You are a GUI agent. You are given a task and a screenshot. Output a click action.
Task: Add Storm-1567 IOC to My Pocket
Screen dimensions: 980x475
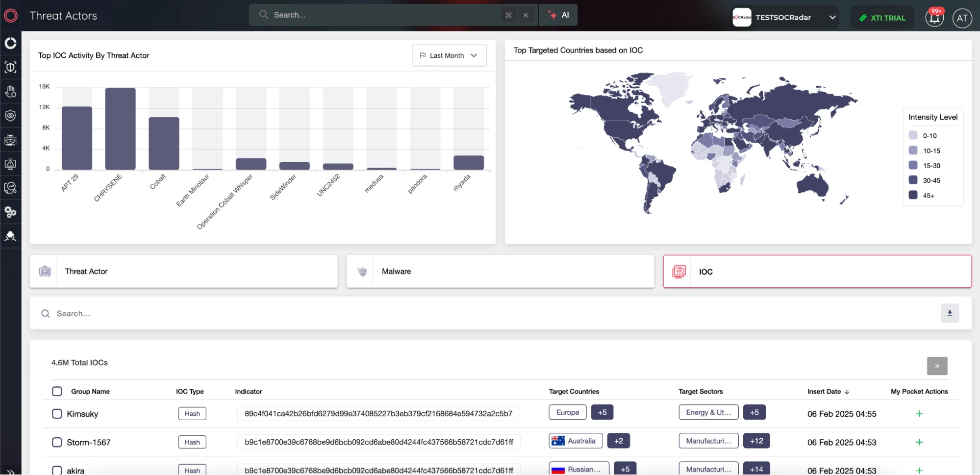tap(919, 442)
